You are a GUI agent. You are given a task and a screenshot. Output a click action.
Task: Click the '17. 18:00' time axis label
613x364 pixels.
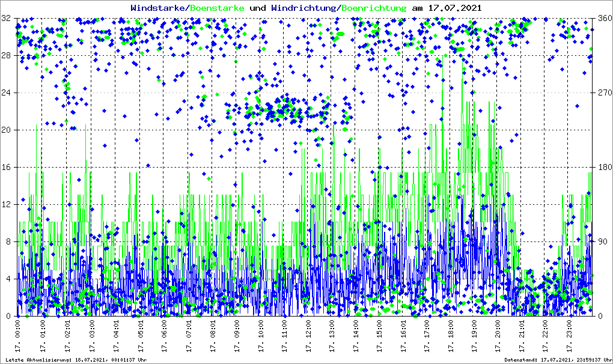pos(451,336)
